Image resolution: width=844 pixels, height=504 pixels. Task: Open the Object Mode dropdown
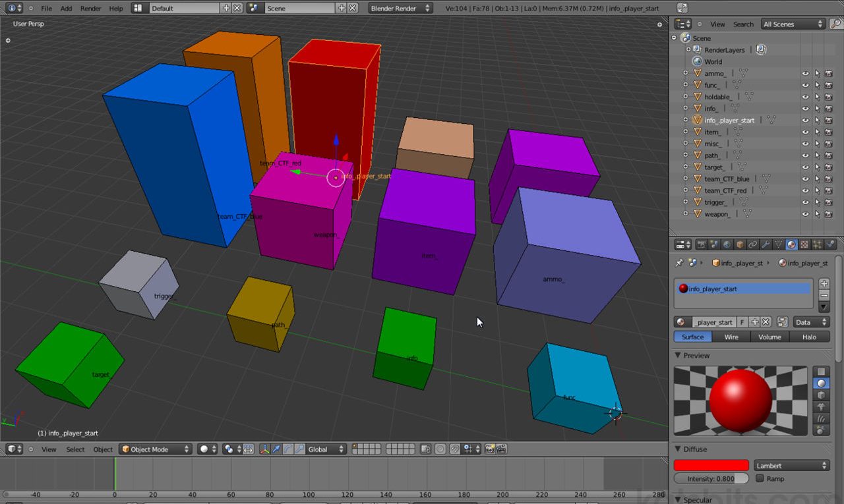(156, 449)
